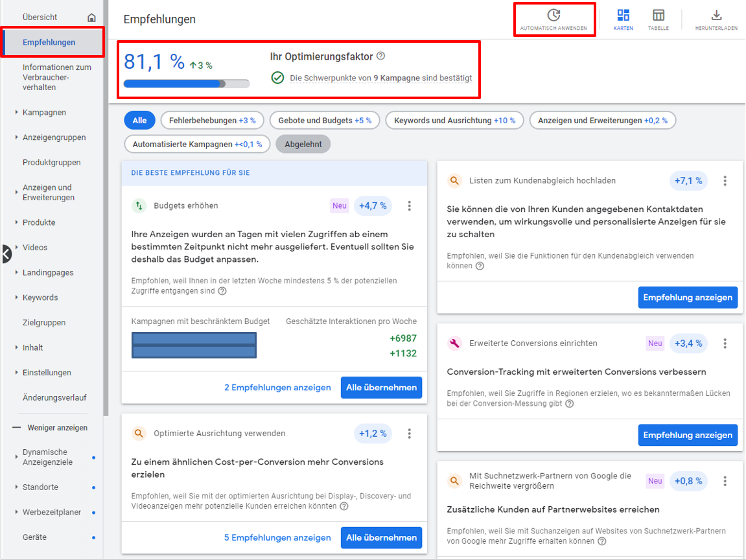Toggle the Keywords und Ausrichtung filter
The width and height of the screenshot is (746, 560).
[x=454, y=120]
